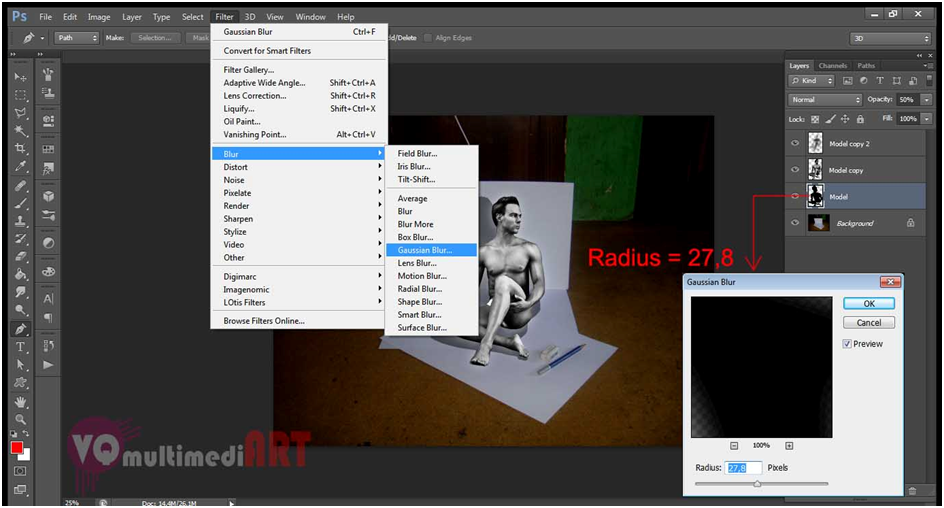Select the Crop tool
944x508 pixels.
(x=20, y=148)
